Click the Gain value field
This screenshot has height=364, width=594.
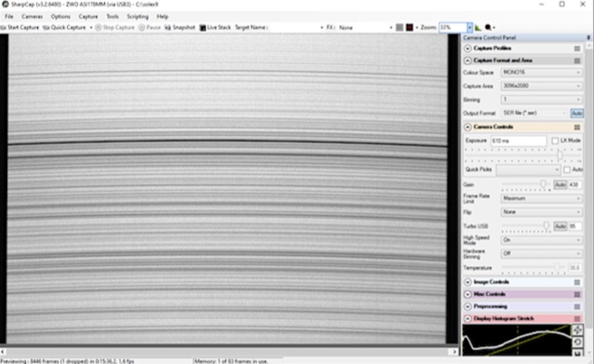(574, 185)
